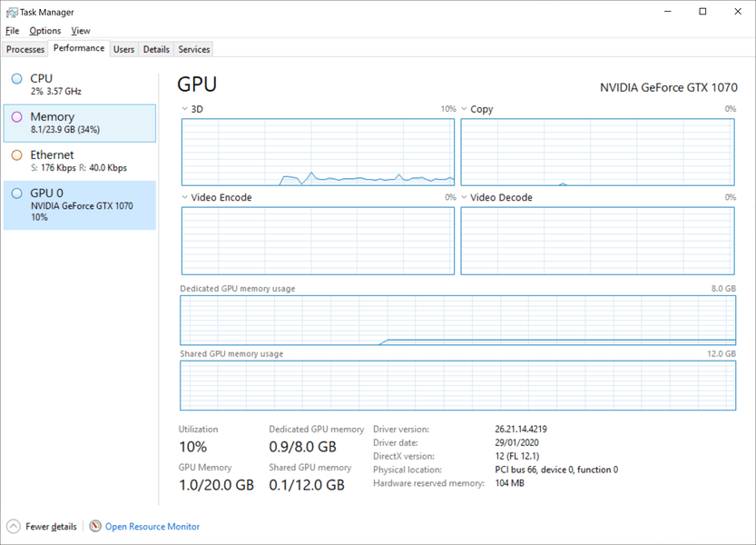This screenshot has width=756, height=545.
Task: Click the Dedicated GPU memory usage graph
Action: [457, 320]
